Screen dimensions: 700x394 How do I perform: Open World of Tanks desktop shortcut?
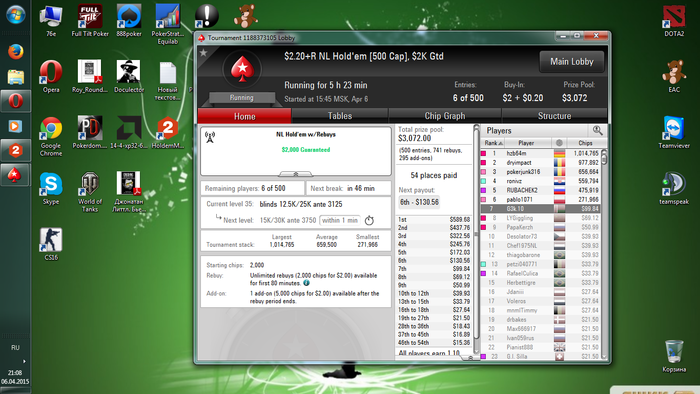click(x=90, y=192)
